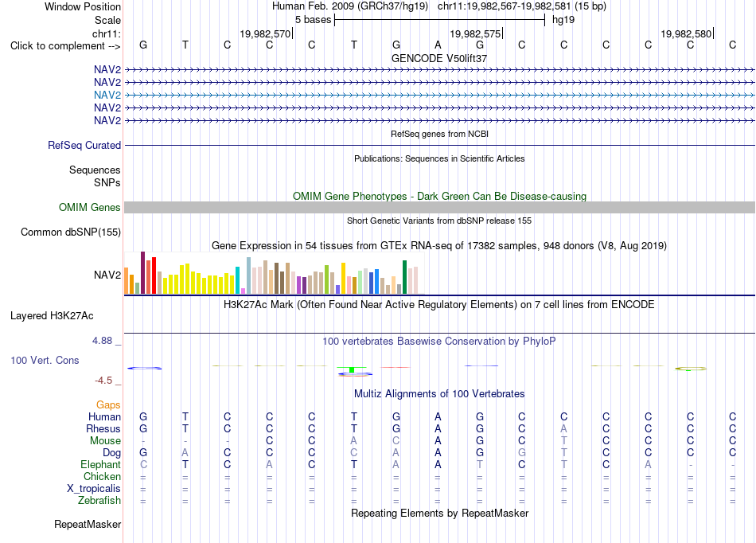Screen dimensions: 756x543
Task: Click the Common dbSNP(155) label
Action: coord(71,232)
